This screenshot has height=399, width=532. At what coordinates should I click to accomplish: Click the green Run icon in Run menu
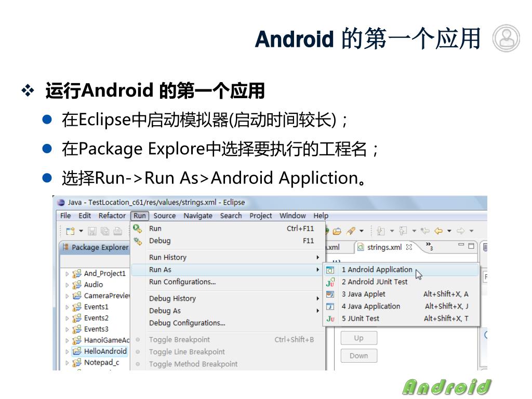(137, 229)
